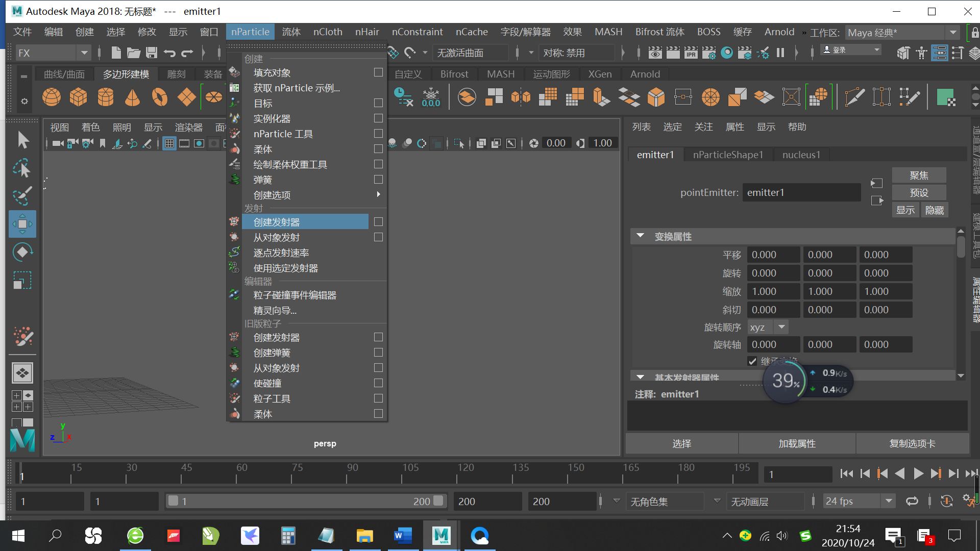Open 粒子碰撞事件编辑器 menu item
Screen dimensions: 980x551
tap(295, 295)
